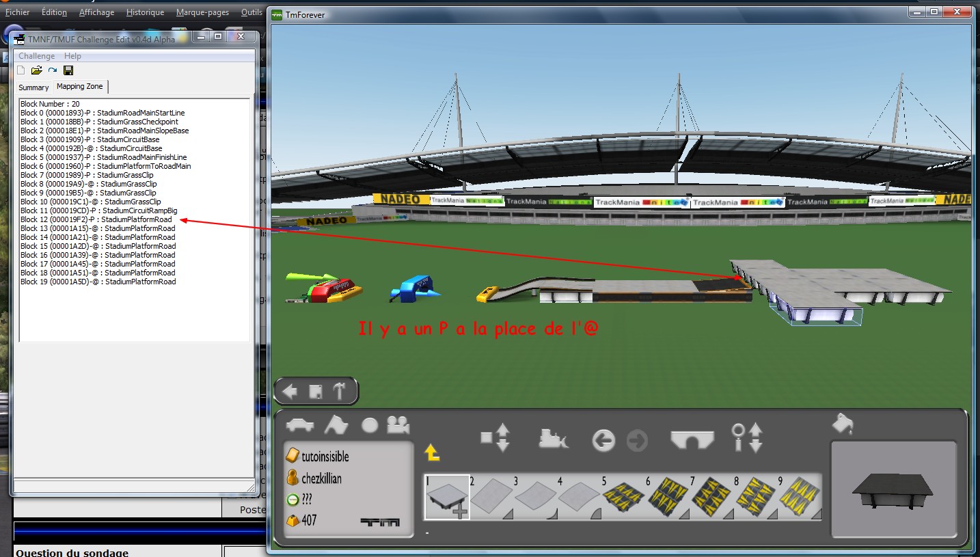
Task: Select the Mapping Zone tab
Action: pyautogui.click(x=80, y=86)
